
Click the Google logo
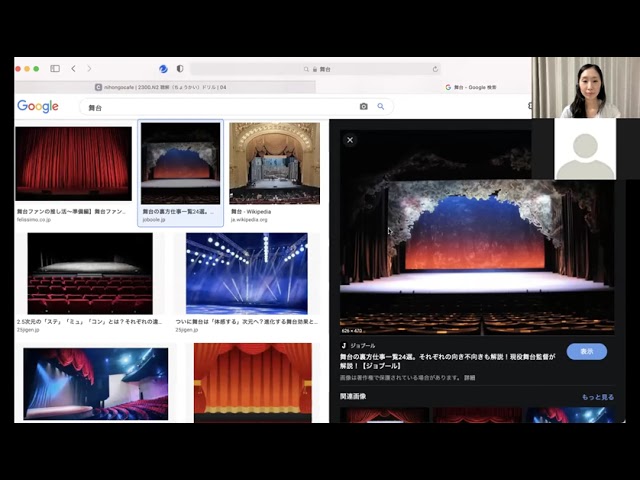coord(38,106)
